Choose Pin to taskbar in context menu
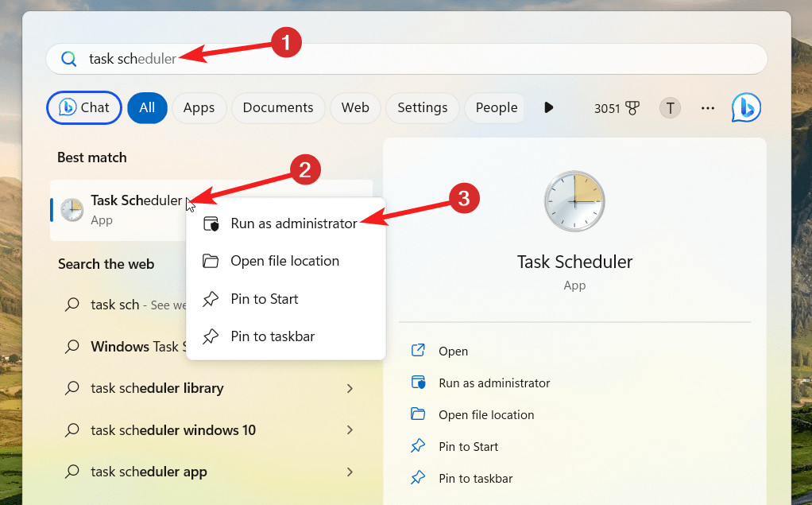 pyautogui.click(x=273, y=336)
